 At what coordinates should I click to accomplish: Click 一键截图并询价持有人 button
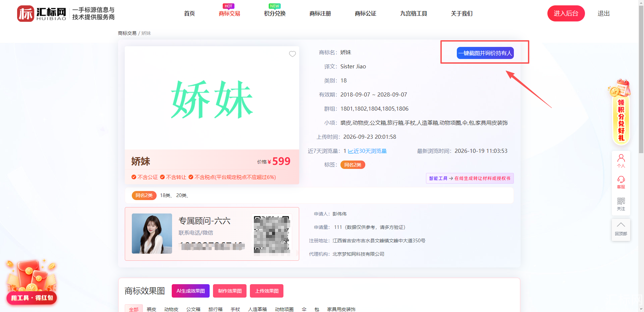485,53
